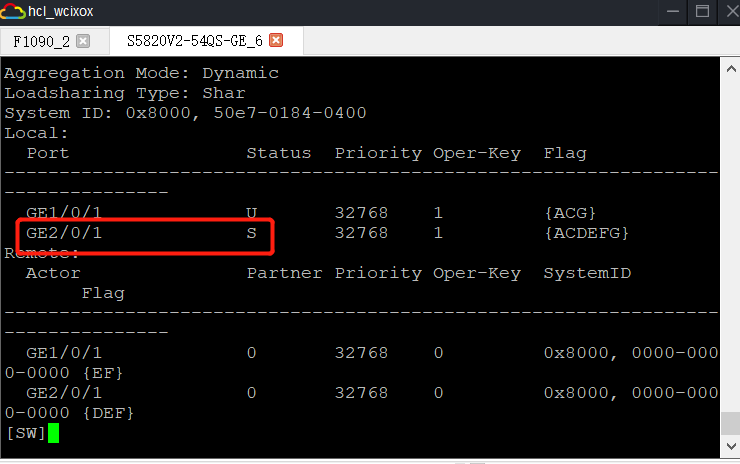Click the 'Aggregation Mode: Dynamic' line
This screenshot has height=464, width=740.
tap(142, 74)
